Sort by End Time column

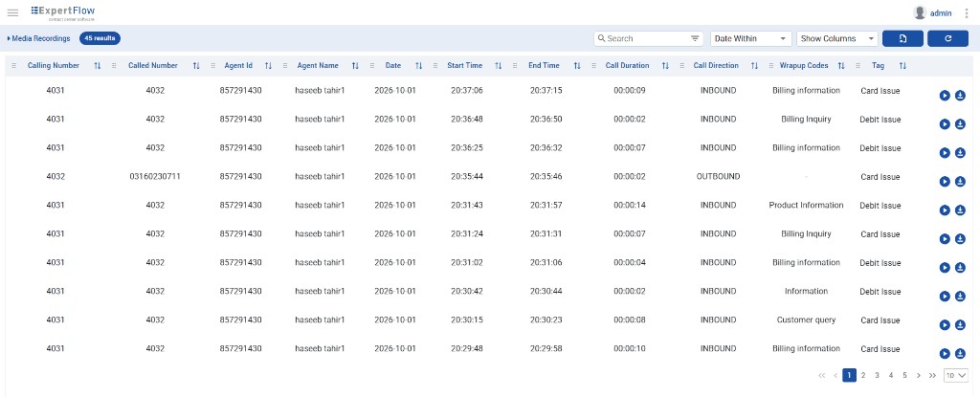[x=577, y=66]
